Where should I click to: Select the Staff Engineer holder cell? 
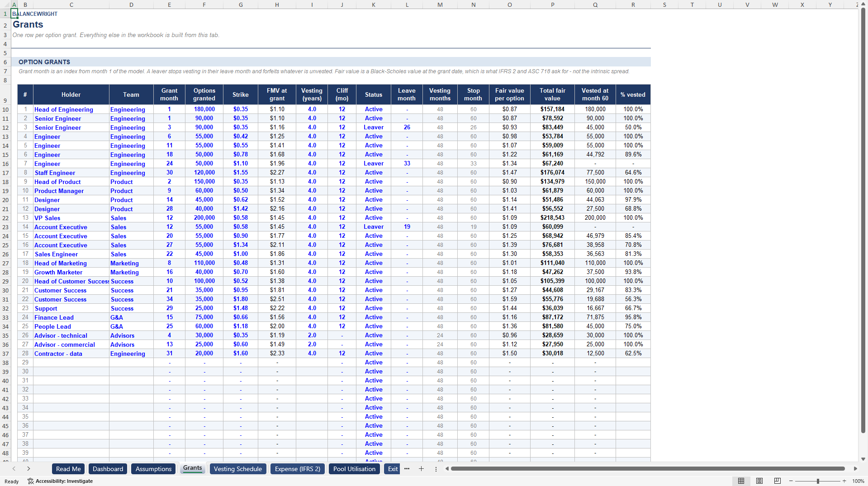coord(71,173)
